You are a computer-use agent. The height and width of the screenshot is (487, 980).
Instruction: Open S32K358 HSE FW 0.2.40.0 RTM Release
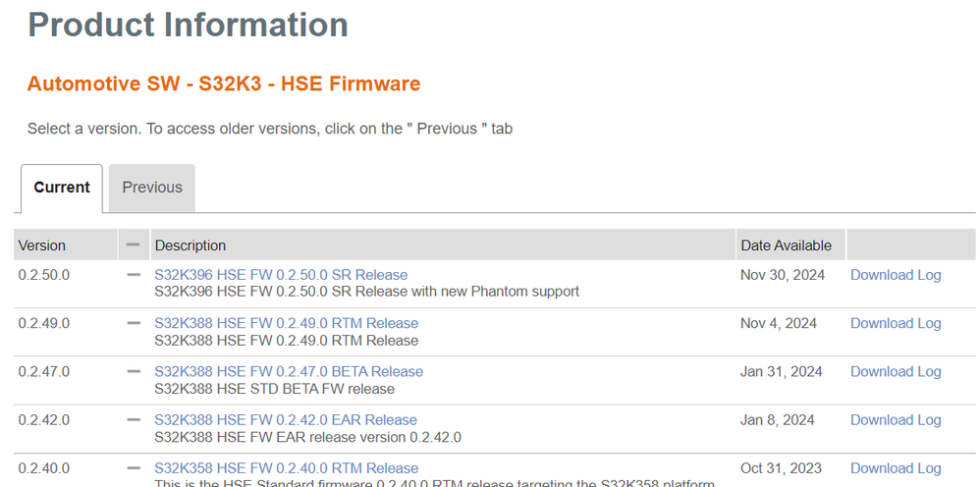286,467
